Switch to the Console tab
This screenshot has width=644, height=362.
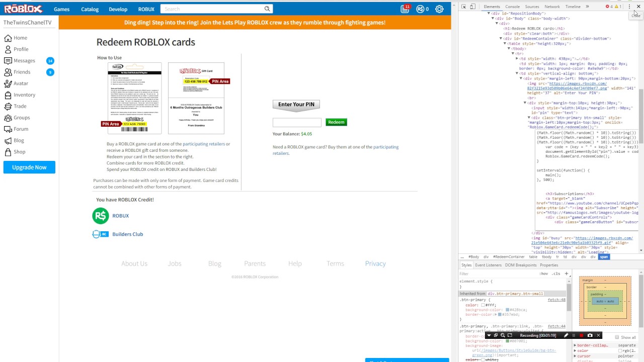coord(512,7)
